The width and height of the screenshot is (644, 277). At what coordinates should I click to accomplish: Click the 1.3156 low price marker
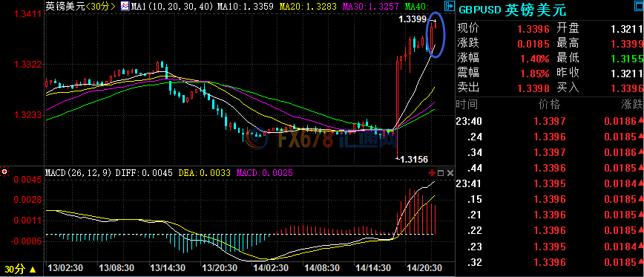pos(413,160)
